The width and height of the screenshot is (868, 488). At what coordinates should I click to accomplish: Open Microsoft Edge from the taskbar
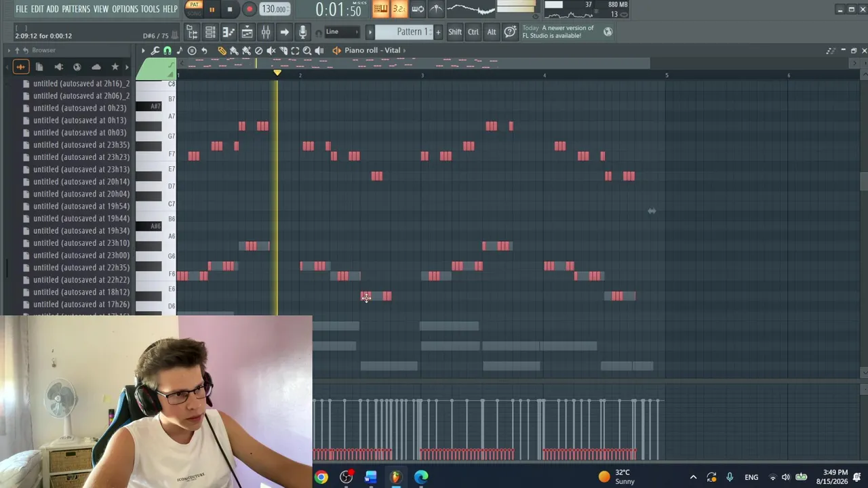pos(421,477)
